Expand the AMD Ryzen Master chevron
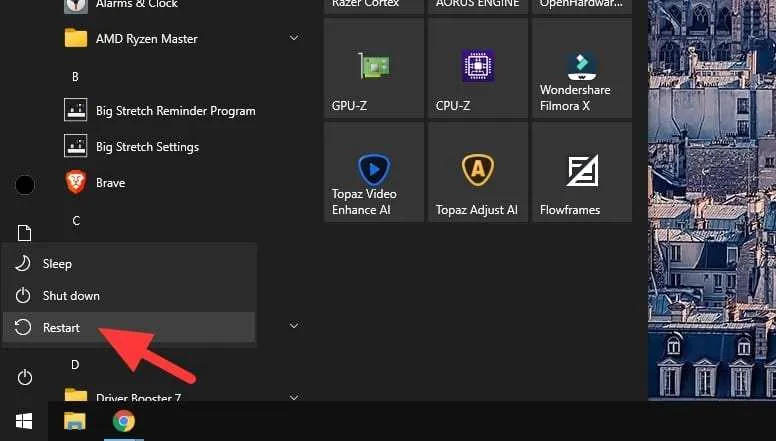 [x=294, y=38]
